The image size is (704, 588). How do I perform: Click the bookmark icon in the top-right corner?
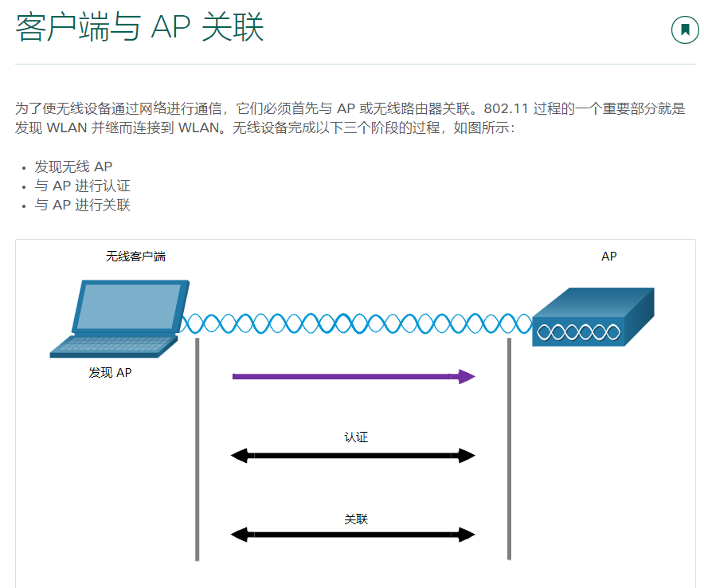(x=684, y=30)
